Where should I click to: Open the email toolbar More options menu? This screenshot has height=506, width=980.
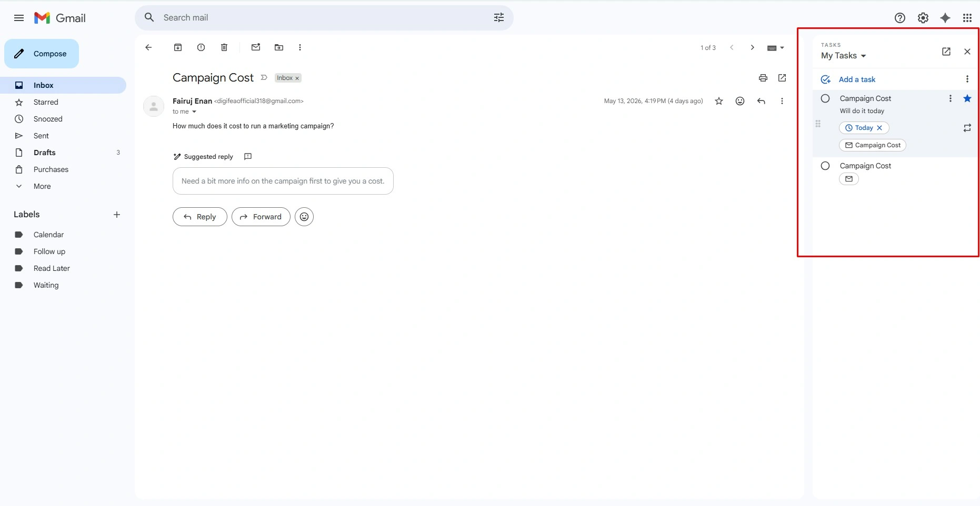[300, 47]
